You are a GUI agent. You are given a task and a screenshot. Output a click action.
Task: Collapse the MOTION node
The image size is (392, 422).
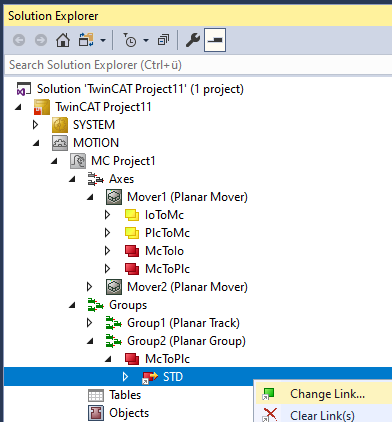click(x=37, y=143)
